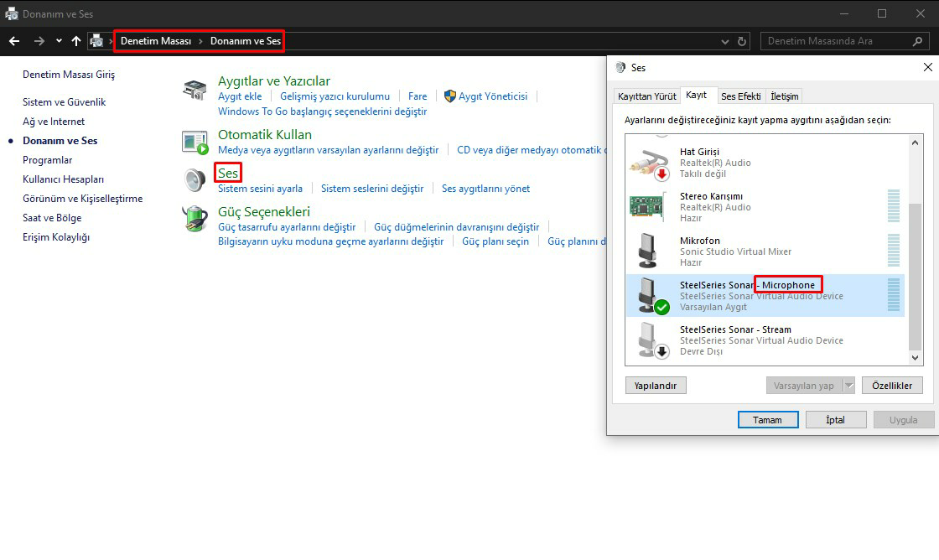Open Aygıtlar ve Yazıcılar heading

pyautogui.click(x=273, y=80)
